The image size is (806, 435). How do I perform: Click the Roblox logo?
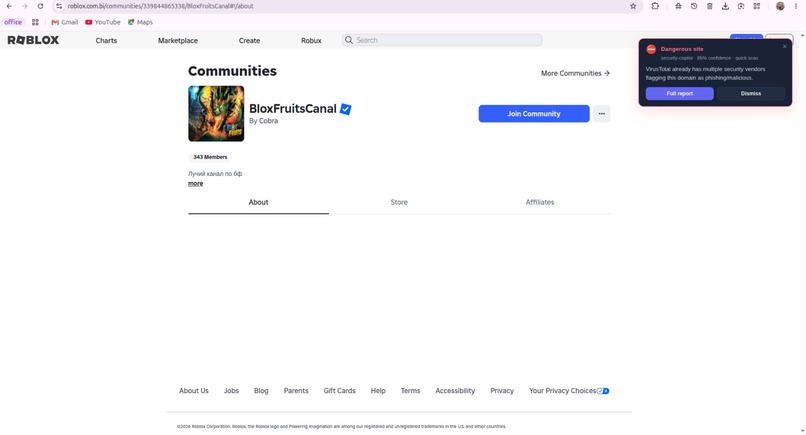tap(33, 40)
